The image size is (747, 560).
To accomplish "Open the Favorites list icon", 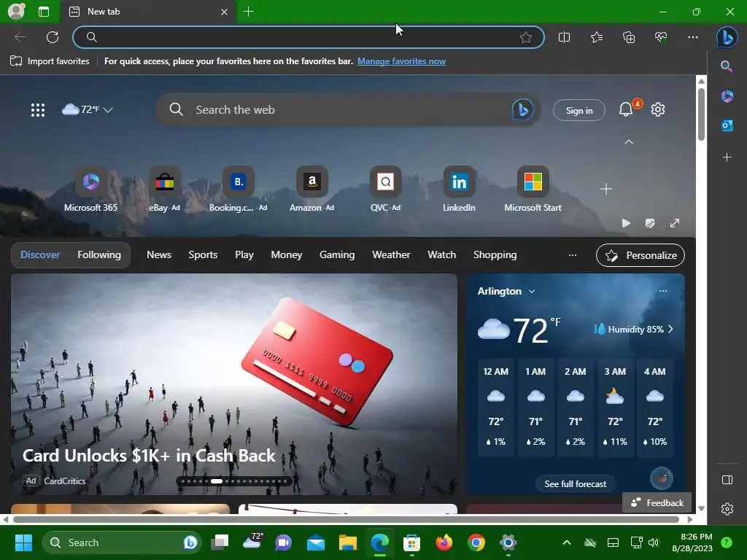I will [597, 37].
